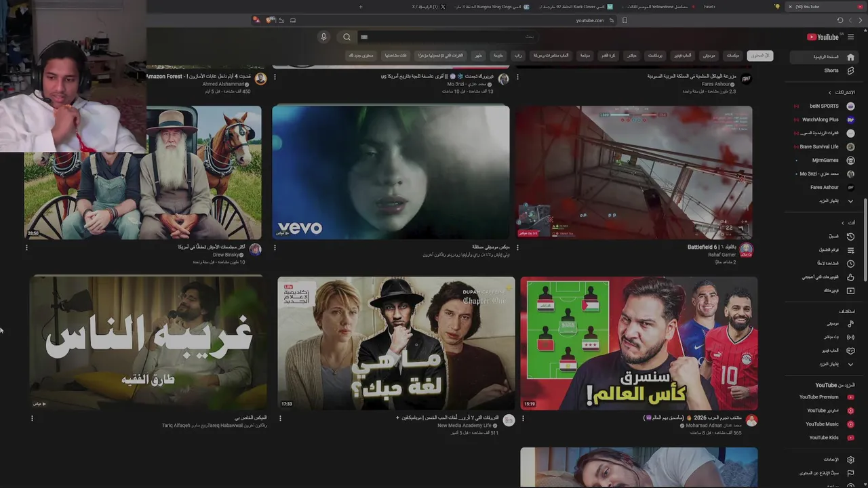Go to YouTube home via the logo
The image size is (868, 488).
(823, 37)
